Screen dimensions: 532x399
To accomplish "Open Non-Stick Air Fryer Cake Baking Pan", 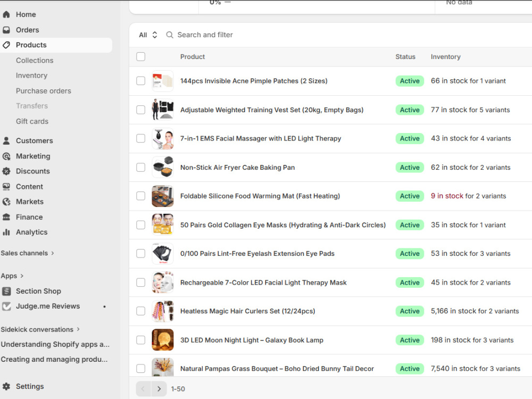I will pyautogui.click(x=237, y=167).
